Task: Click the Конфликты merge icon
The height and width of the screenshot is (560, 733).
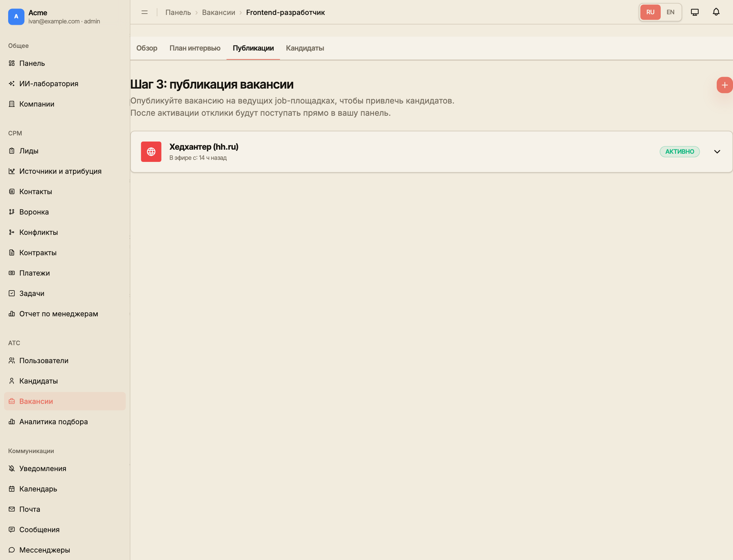Action: (12, 232)
